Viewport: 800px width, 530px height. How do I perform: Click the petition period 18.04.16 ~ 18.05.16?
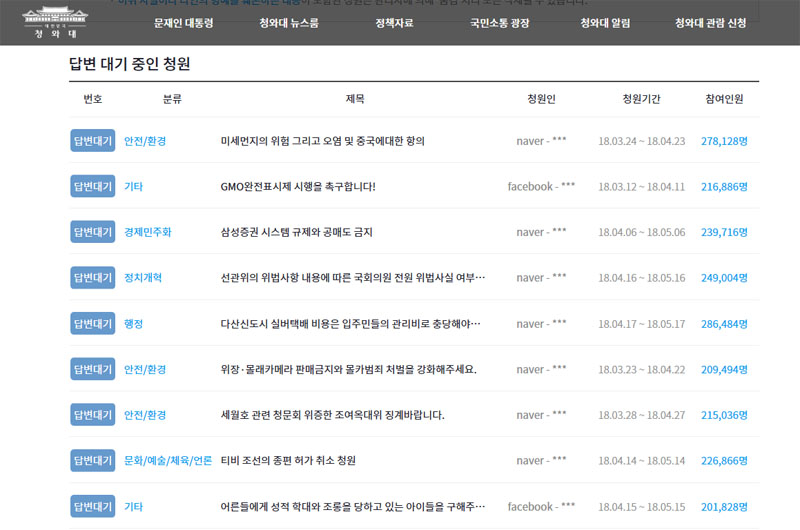coord(642,277)
